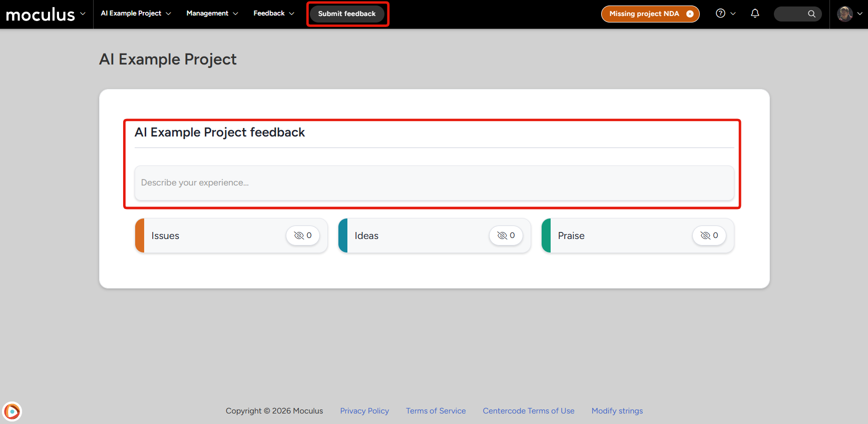Open the Management dropdown menu
This screenshot has height=424, width=868.
212,13
